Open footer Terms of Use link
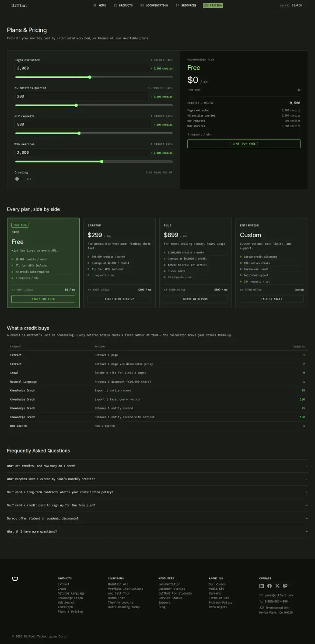 click(x=219, y=598)
